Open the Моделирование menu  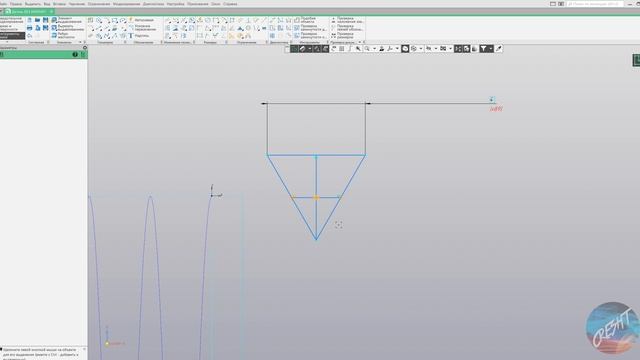click(127, 4)
